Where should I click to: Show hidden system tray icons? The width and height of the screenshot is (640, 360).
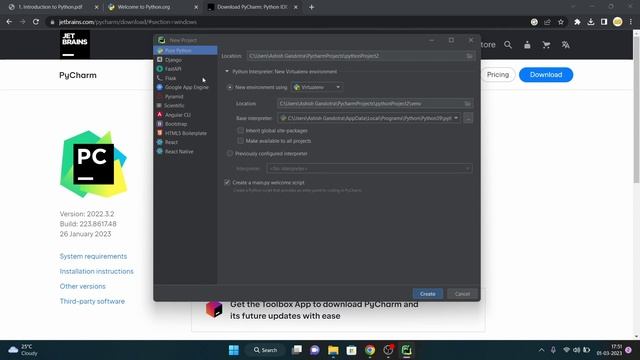coord(541,350)
